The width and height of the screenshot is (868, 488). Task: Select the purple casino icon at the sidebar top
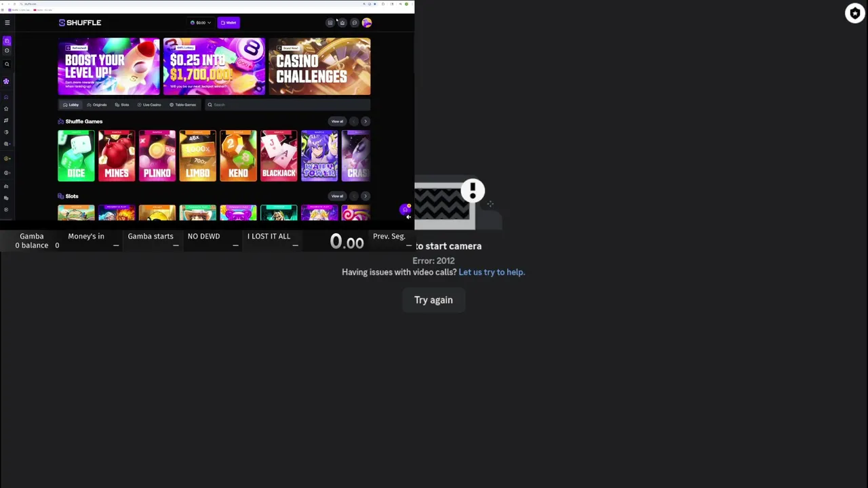point(7,41)
